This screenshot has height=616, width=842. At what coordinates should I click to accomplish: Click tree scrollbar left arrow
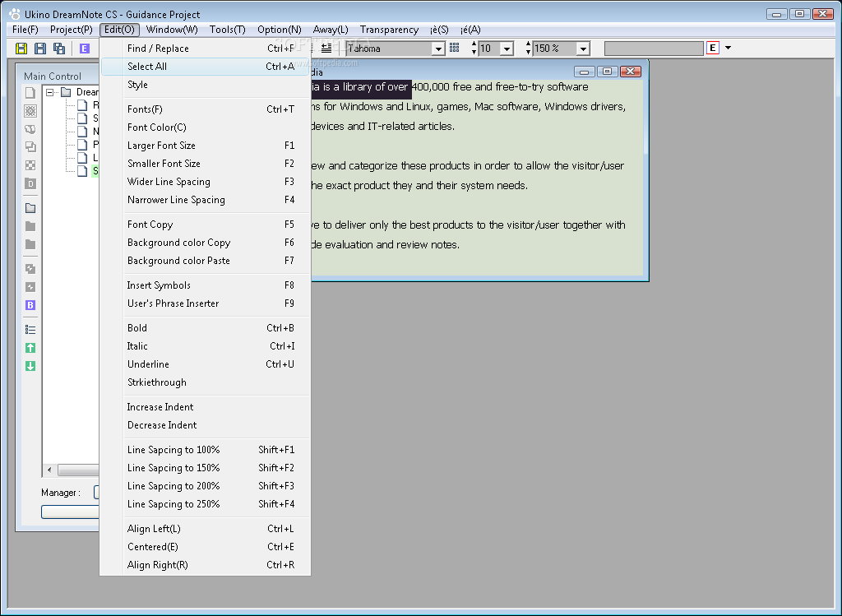(x=49, y=470)
